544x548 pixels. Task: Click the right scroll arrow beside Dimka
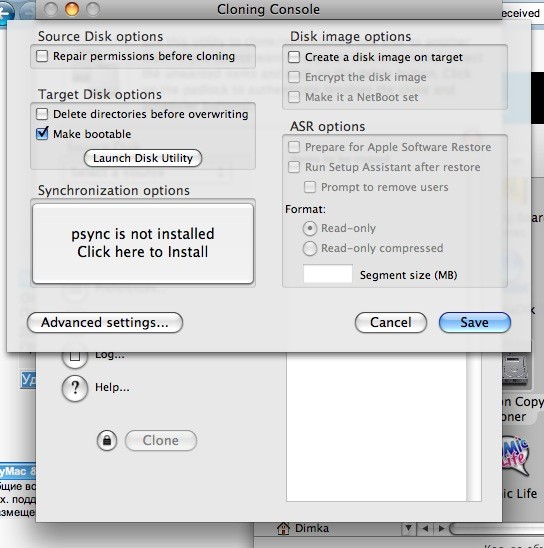pyautogui.click(x=441, y=528)
